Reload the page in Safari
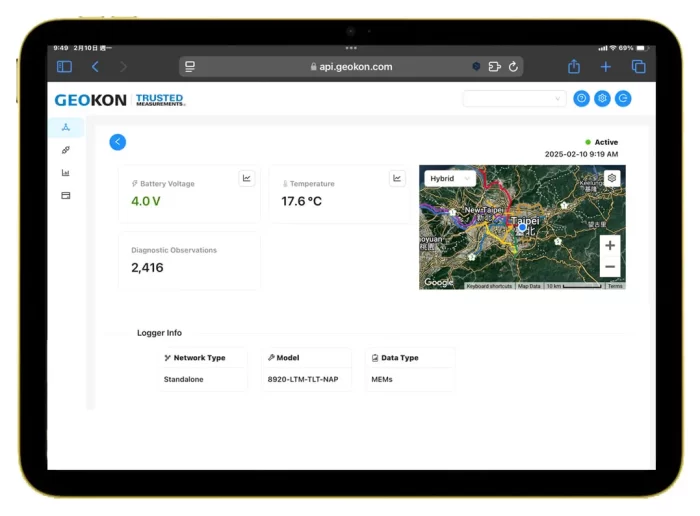700x516 pixels. [513, 67]
